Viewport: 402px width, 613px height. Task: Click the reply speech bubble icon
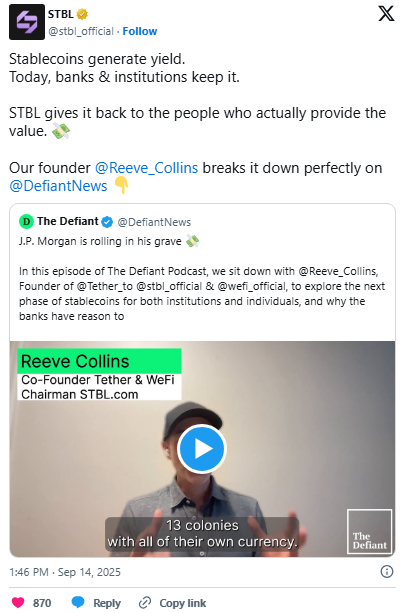pos(78,602)
